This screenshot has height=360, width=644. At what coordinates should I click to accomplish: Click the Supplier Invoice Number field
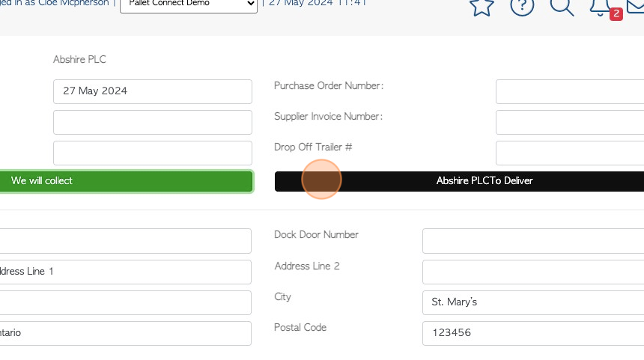569,122
